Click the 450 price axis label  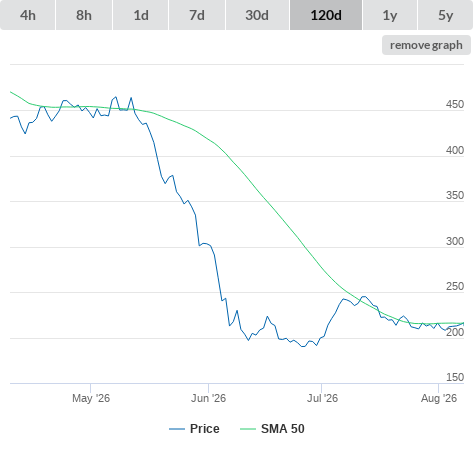(455, 104)
